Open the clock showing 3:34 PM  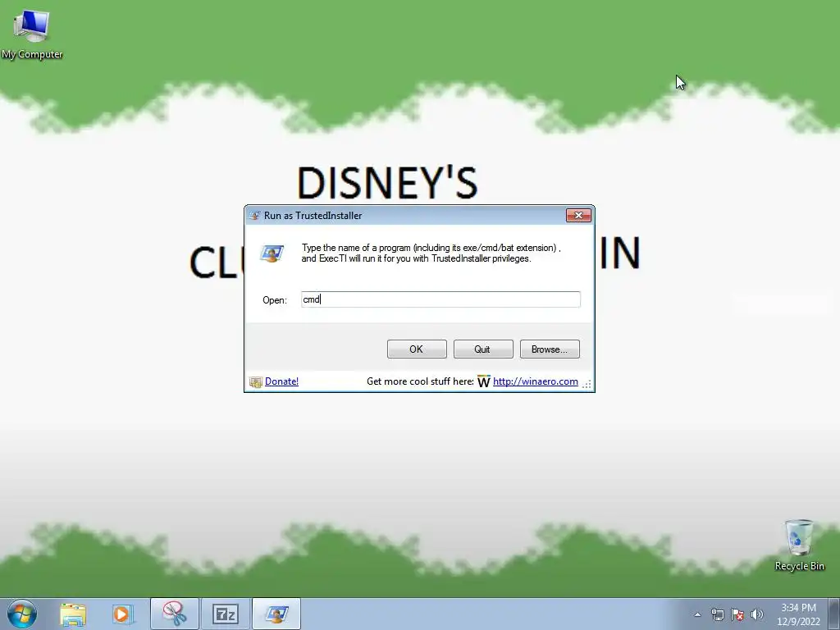point(798,614)
